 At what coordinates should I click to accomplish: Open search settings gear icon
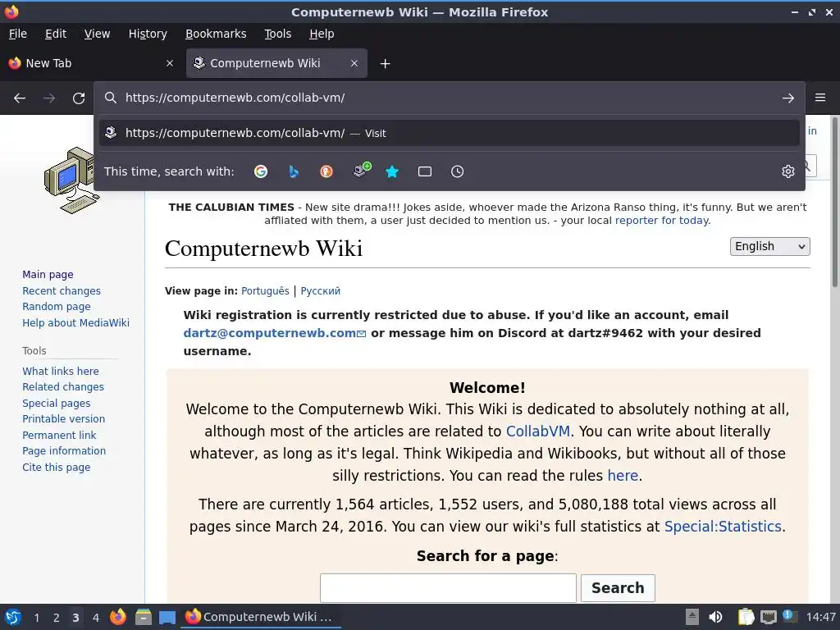click(788, 171)
